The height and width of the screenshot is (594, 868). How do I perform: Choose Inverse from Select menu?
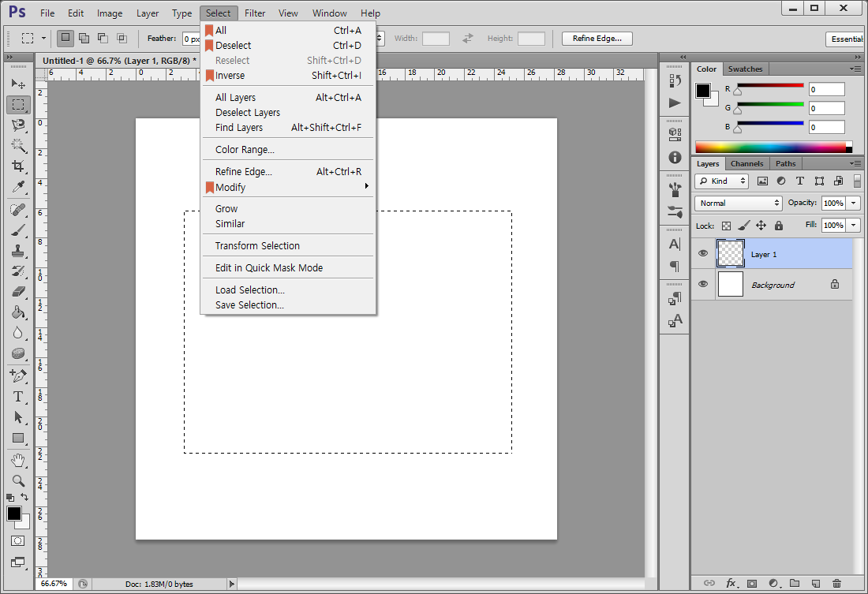(x=288, y=75)
